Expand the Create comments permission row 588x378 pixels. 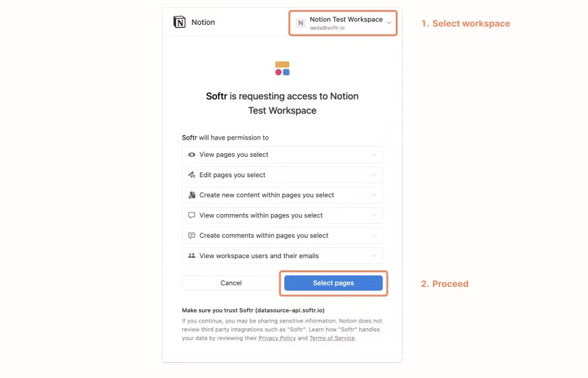[374, 235]
